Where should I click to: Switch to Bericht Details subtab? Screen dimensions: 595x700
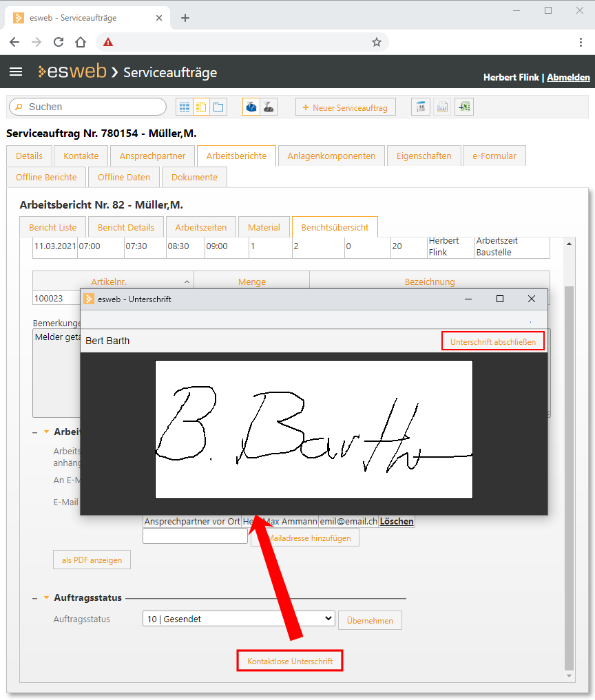(125, 227)
